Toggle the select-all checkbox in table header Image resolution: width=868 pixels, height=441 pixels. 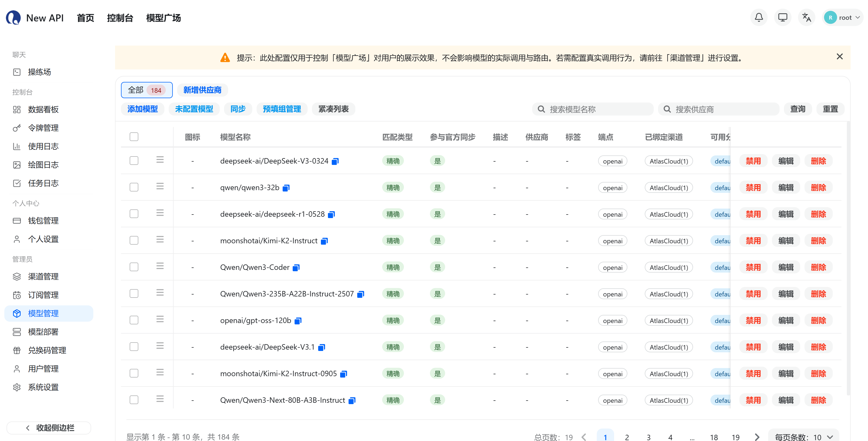coord(134,137)
